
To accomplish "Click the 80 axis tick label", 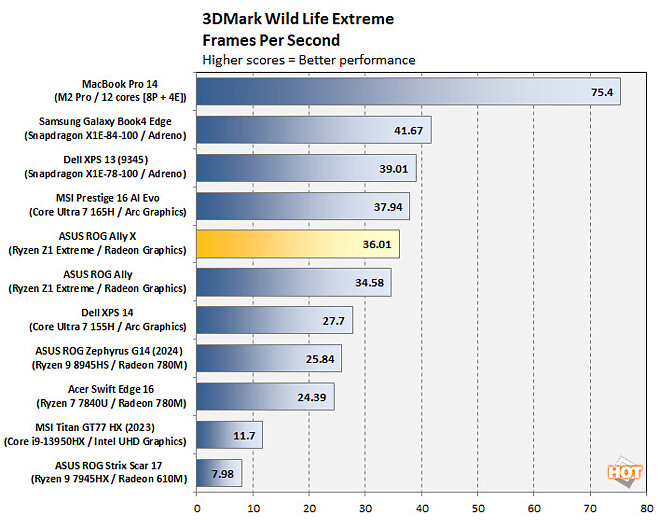I will point(647,509).
